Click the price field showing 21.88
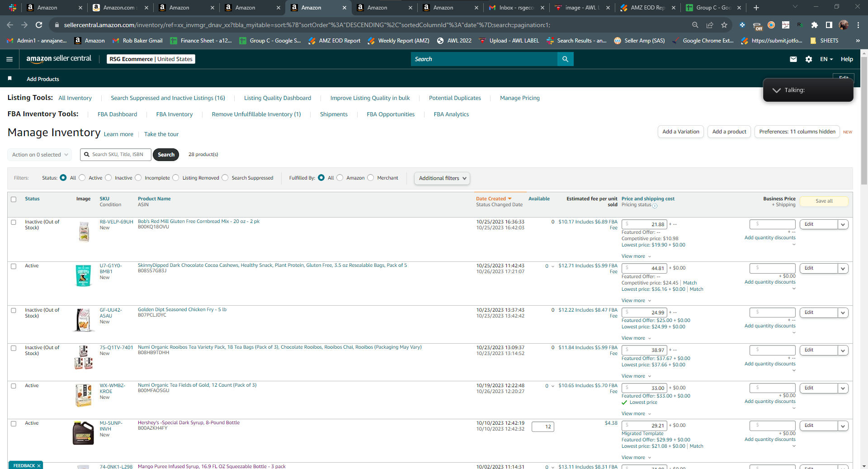The image size is (868, 469). point(644,224)
